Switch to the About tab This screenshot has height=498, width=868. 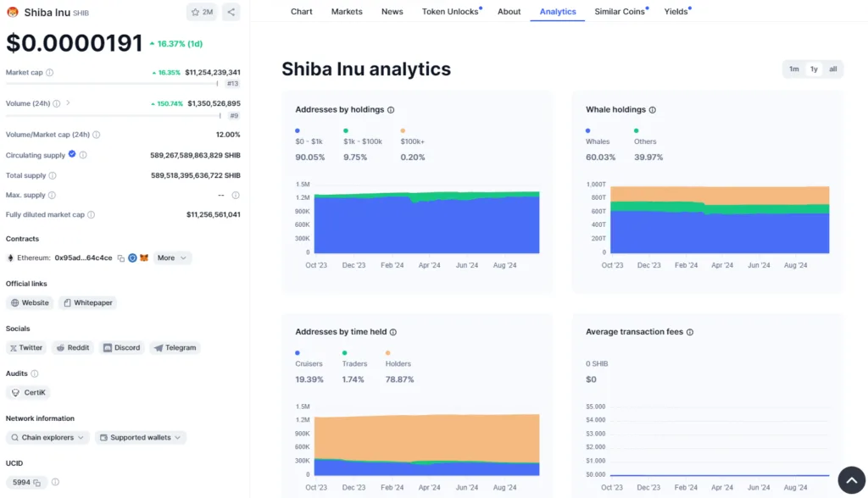click(x=509, y=12)
